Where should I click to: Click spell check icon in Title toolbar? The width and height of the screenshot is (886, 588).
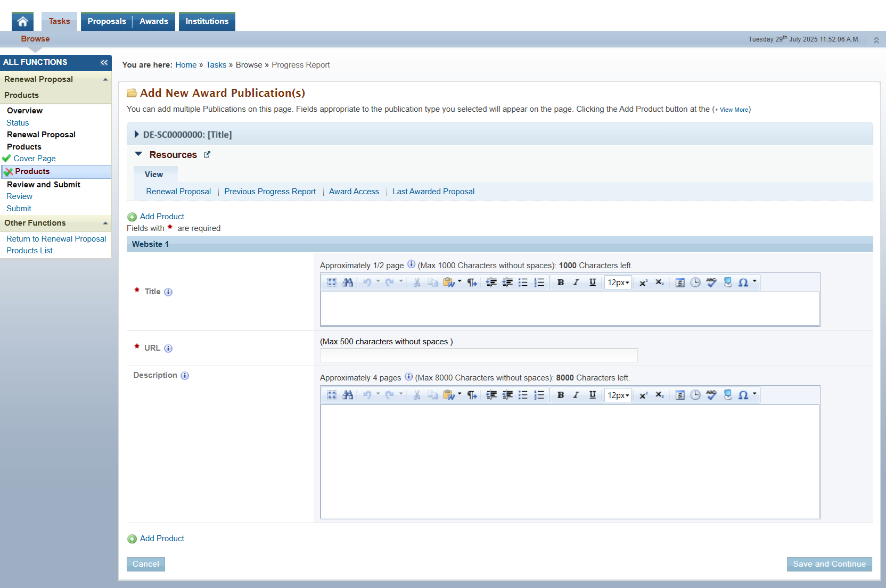[x=711, y=283]
